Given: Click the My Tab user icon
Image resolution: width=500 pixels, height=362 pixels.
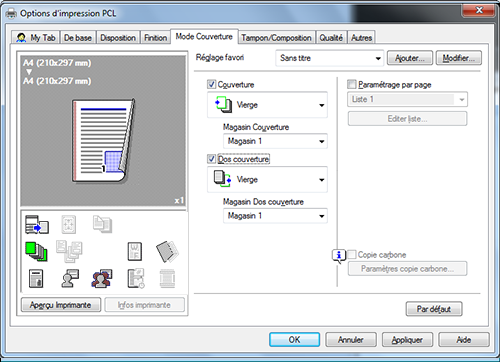Looking at the screenshot, I should pyautogui.click(x=21, y=38).
